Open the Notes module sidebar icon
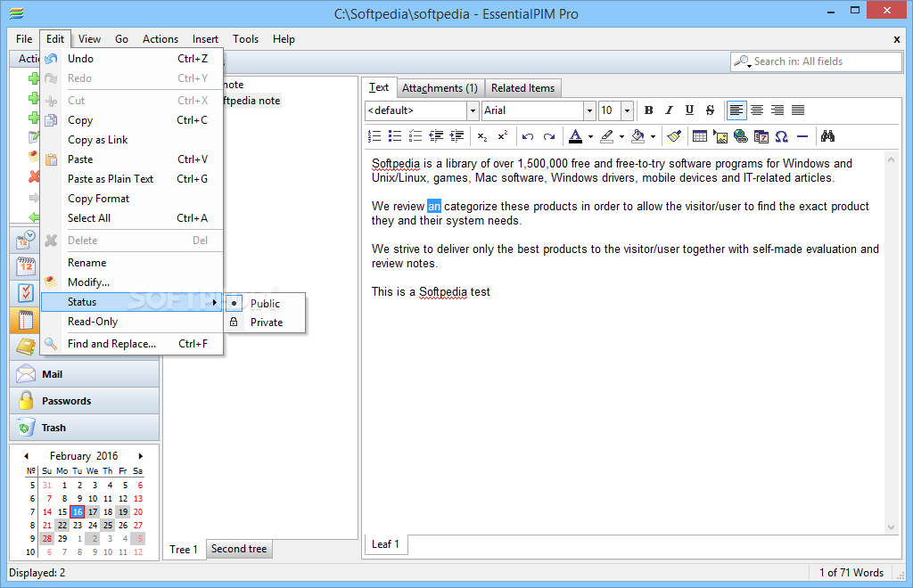Screen dimensions: 913x588 (x=25, y=320)
